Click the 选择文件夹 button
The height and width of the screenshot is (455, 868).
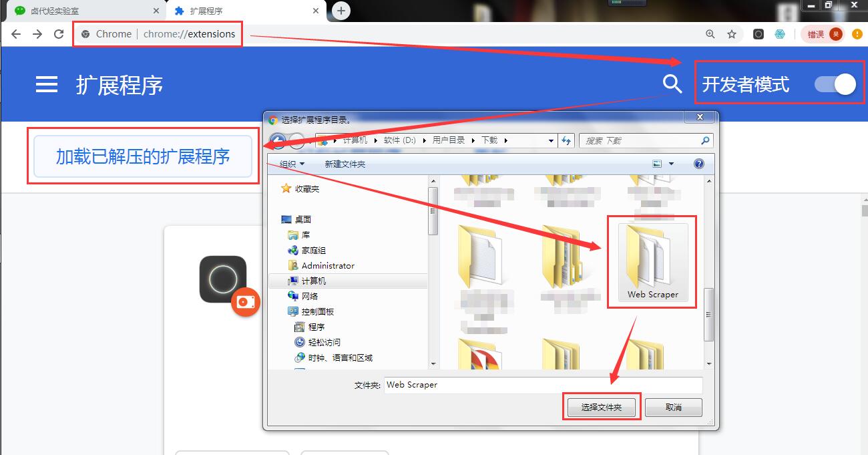point(602,407)
